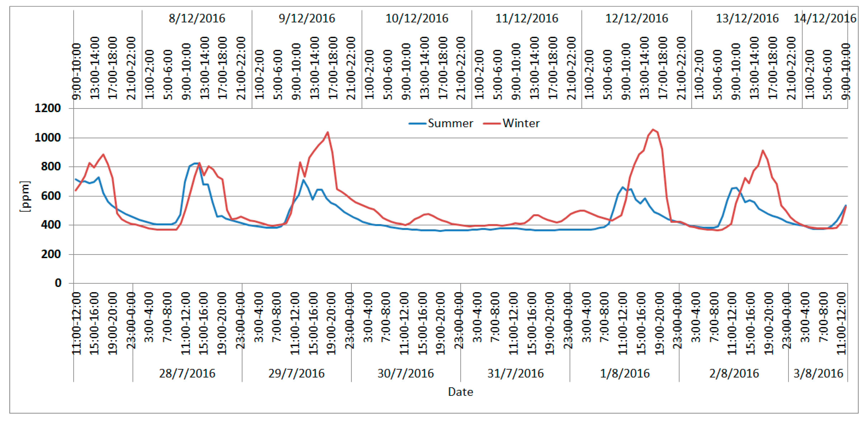The image size is (868, 422).
Task: Select the 3/8/2016 bottom date label
Action: 818,373
